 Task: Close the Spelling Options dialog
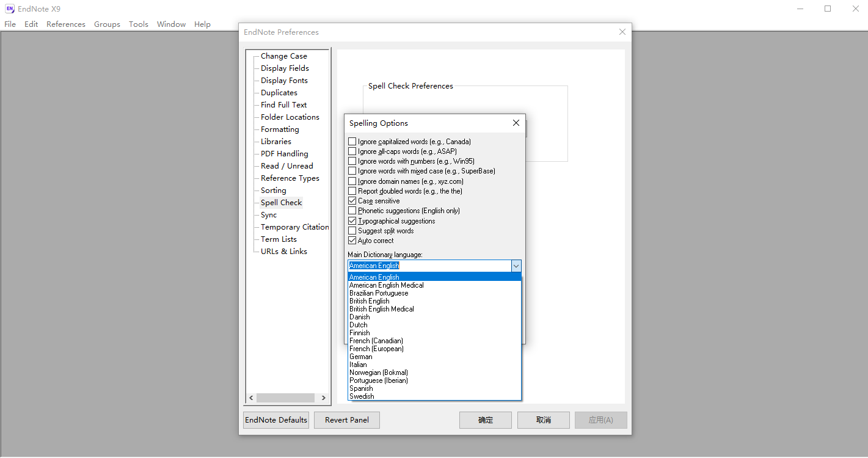click(x=516, y=123)
